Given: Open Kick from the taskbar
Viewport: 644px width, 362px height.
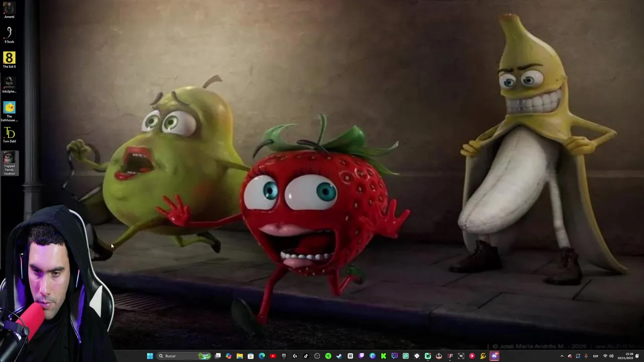Looking at the screenshot, I should point(383,356).
